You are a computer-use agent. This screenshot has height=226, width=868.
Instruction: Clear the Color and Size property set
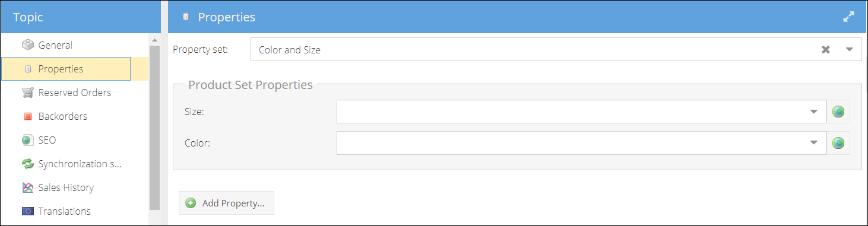tap(825, 50)
